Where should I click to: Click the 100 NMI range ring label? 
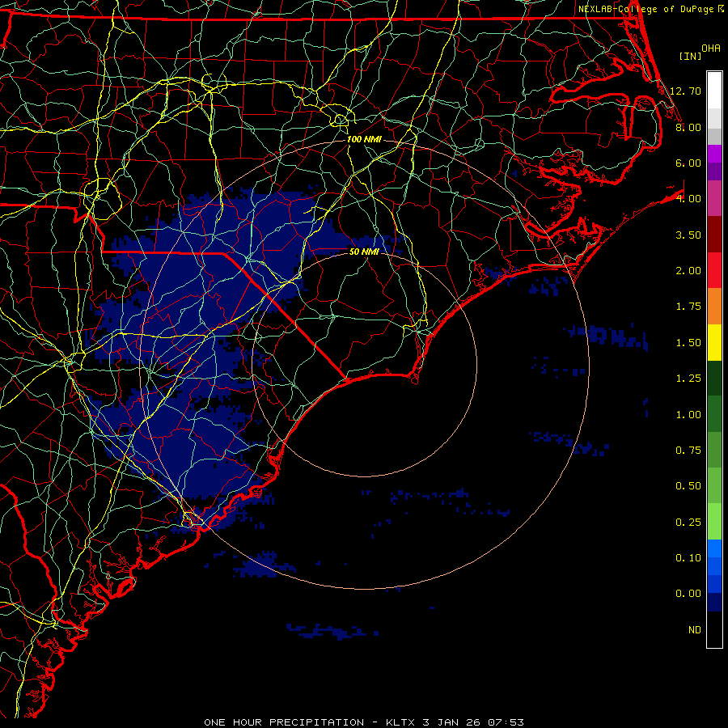point(364,139)
